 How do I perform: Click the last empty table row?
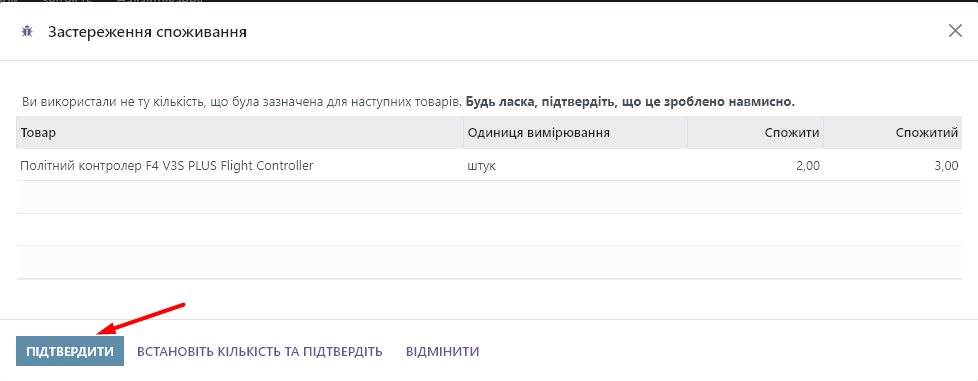(x=489, y=262)
